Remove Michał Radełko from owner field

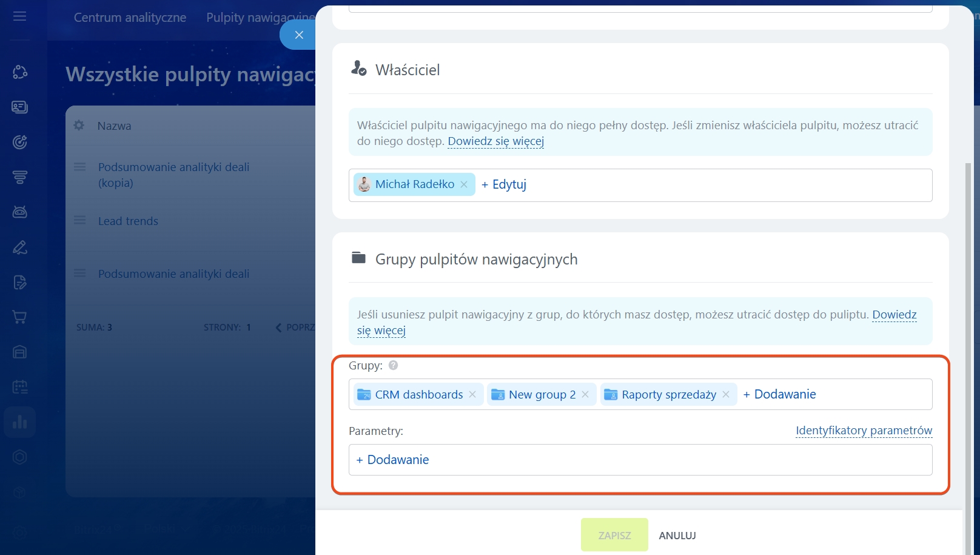pos(464,184)
